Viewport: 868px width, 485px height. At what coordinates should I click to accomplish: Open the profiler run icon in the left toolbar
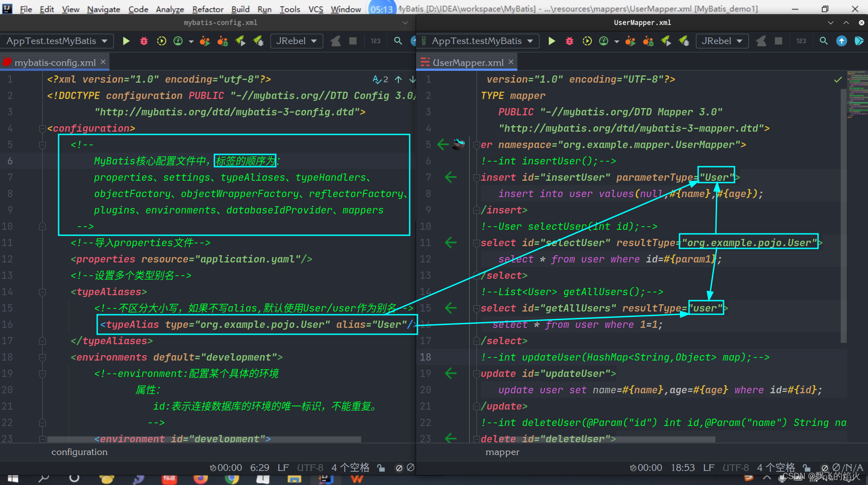[x=178, y=41]
